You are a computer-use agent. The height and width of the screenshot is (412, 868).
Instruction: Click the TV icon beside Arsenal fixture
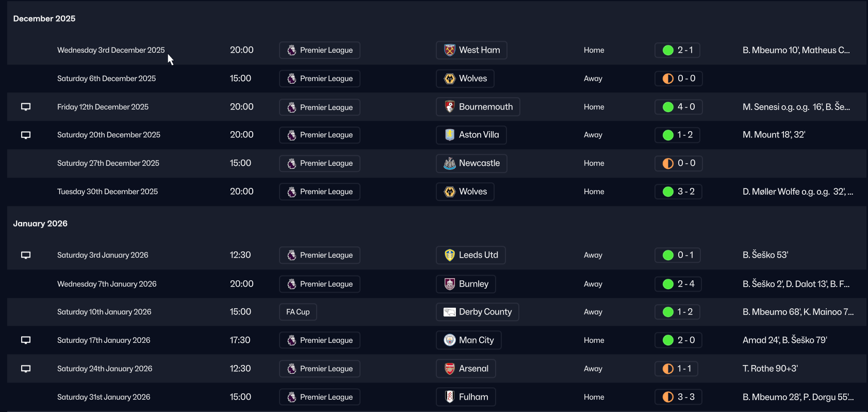coord(26,369)
